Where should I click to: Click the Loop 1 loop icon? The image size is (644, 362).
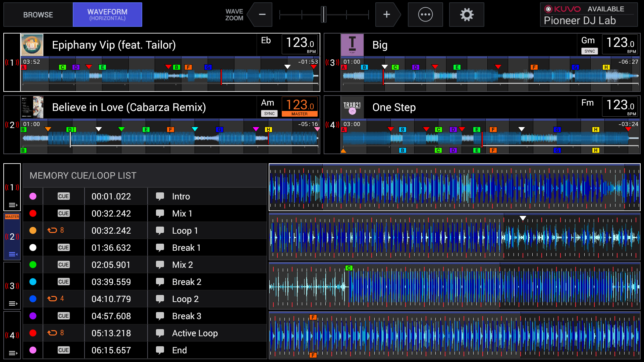[x=52, y=231]
